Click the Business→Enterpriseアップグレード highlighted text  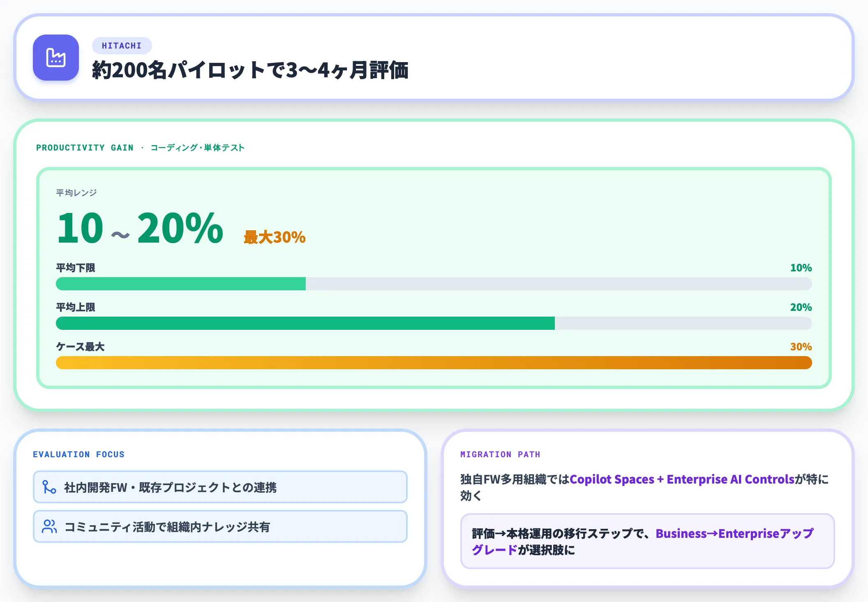tap(734, 534)
